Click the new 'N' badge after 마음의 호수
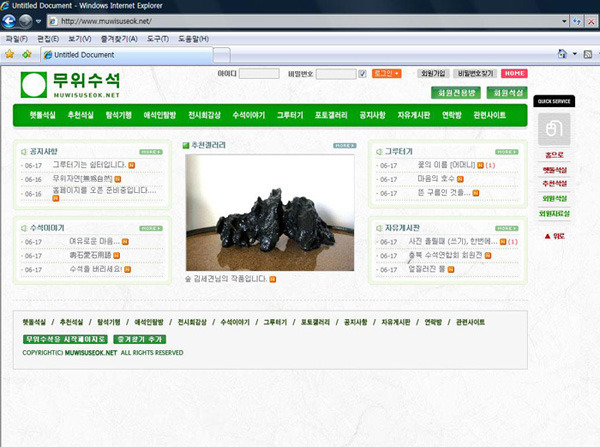600x447 pixels. pyautogui.click(x=460, y=179)
